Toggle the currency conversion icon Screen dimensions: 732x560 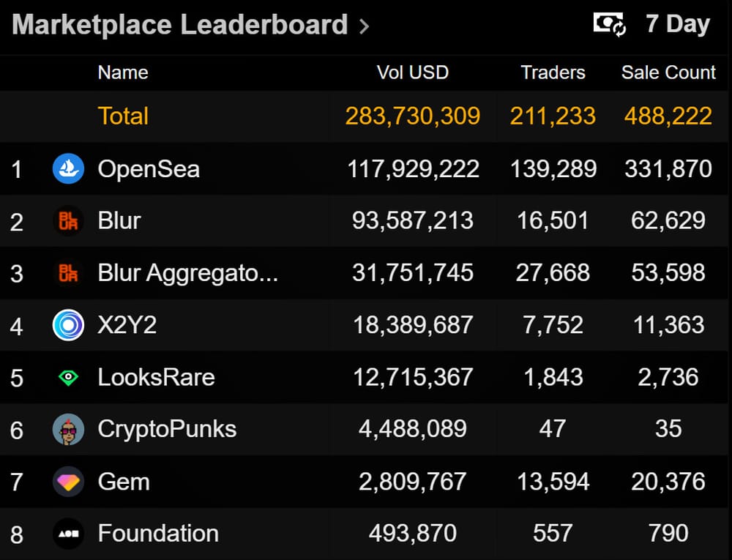[609, 25]
